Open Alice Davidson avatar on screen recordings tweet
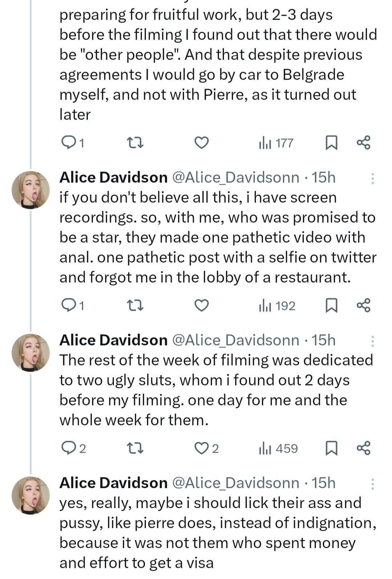The width and height of the screenshot is (392, 579). [30, 190]
